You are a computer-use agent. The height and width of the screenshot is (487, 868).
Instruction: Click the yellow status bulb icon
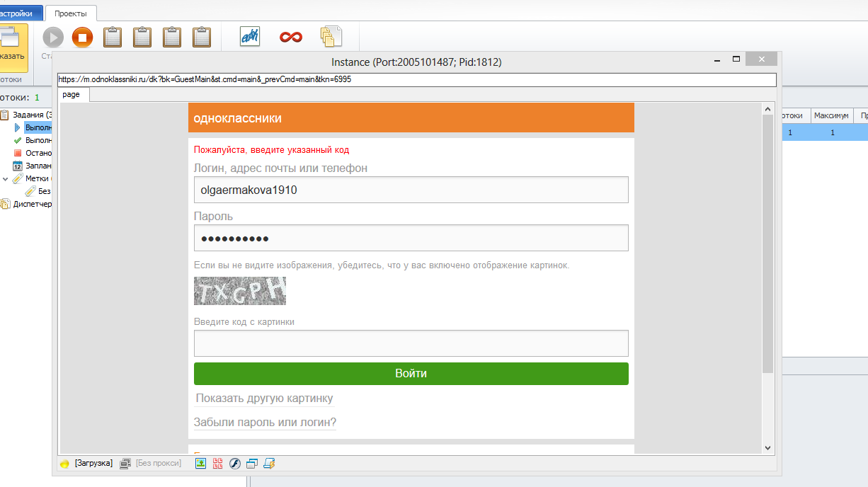click(65, 464)
